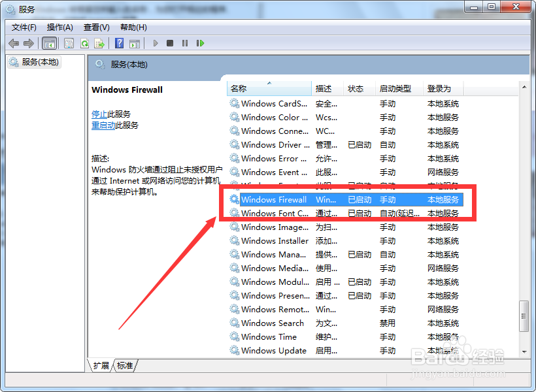Toggle the show/hide console tree icon
Viewport: 536px width, 392px height.
coord(49,43)
